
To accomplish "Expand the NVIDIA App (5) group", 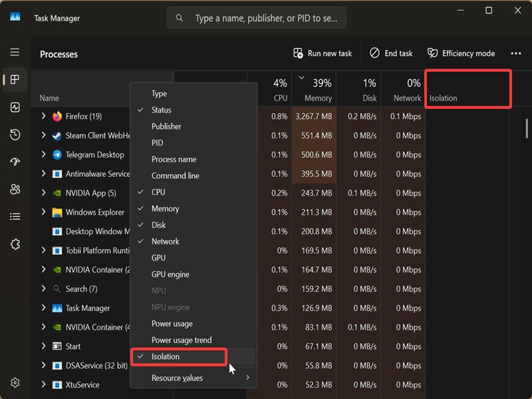I will point(43,193).
